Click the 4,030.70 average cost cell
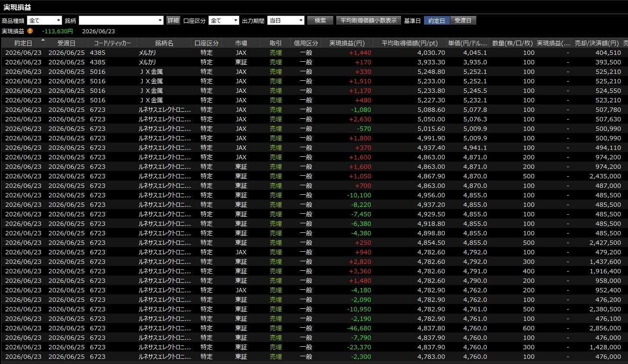 point(431,53)
